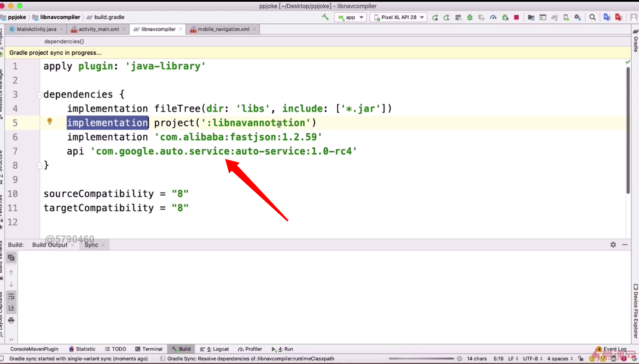639x364 pixels.
Task: Click the Run app icon
Action: tap(435, 17)
